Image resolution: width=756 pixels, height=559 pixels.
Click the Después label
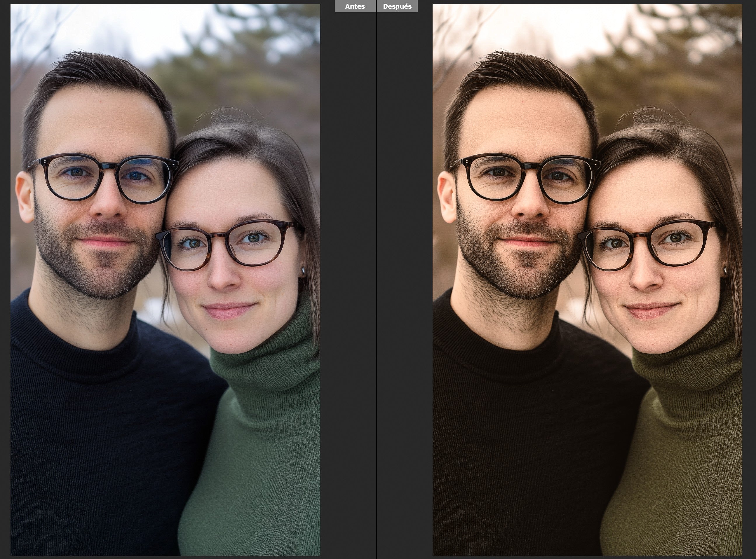point(397,6)
